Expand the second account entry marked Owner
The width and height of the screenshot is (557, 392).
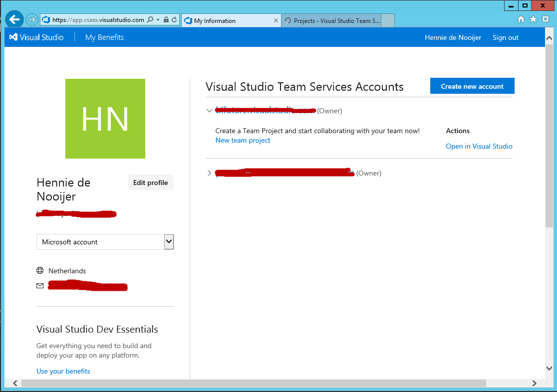point(209,173)
